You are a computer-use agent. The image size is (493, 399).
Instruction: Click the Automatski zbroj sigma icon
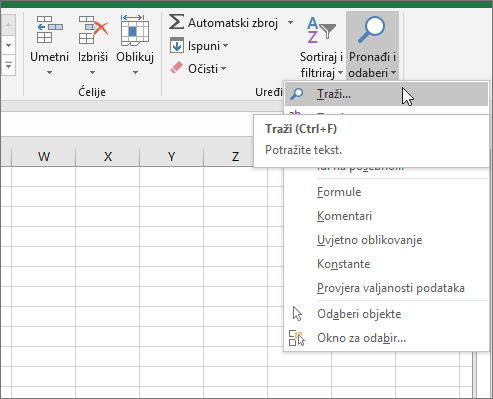tap(176, 22)
